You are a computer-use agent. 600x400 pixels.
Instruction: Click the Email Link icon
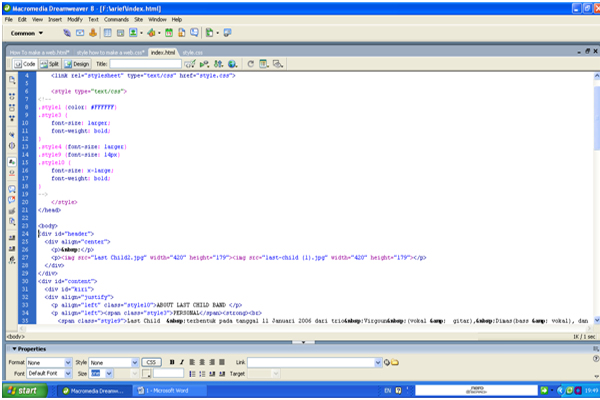tap(79, 33)
